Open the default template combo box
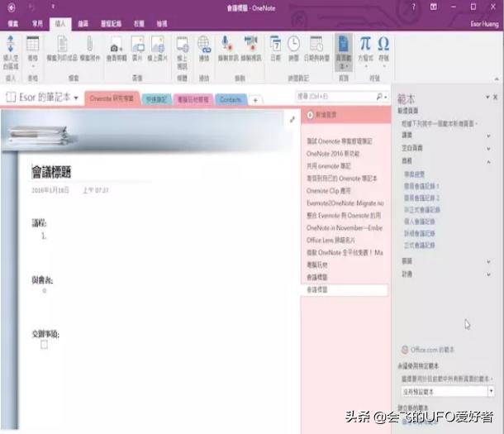The height and width of the screenshot is (434, 504). tap(448, 392)
